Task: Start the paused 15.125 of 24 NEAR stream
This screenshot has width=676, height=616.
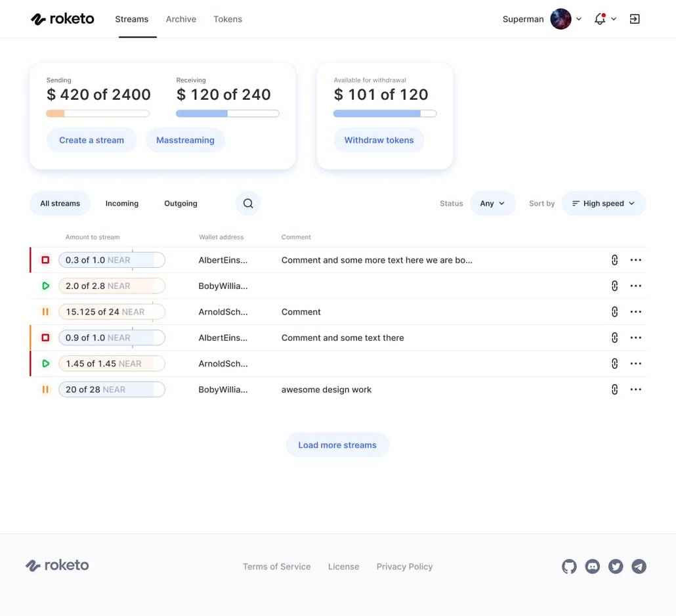Action: (x=45, y=311)
